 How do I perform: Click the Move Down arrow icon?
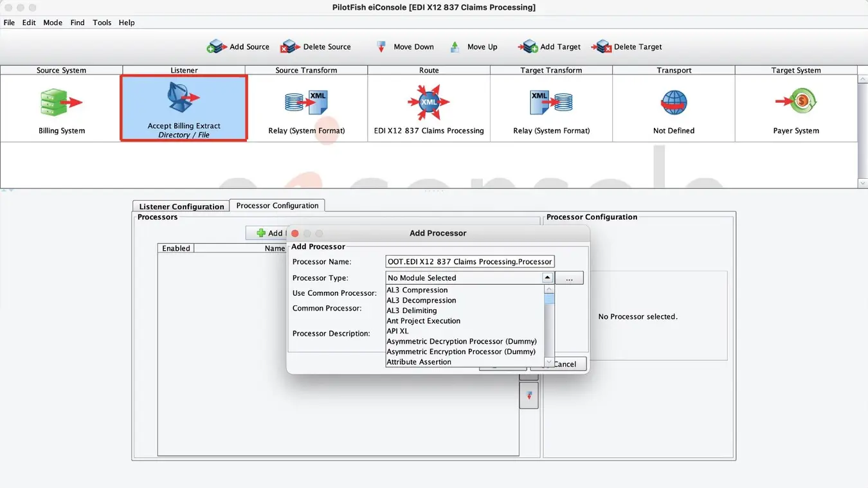(381, 46)
